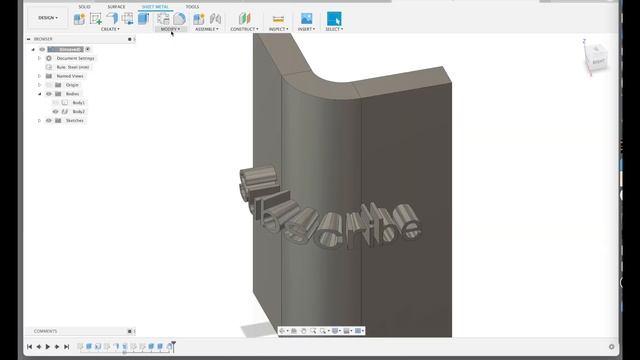Click the Look At icon in navigation bar
Screen dimensions: 640x360
point(294,331)
